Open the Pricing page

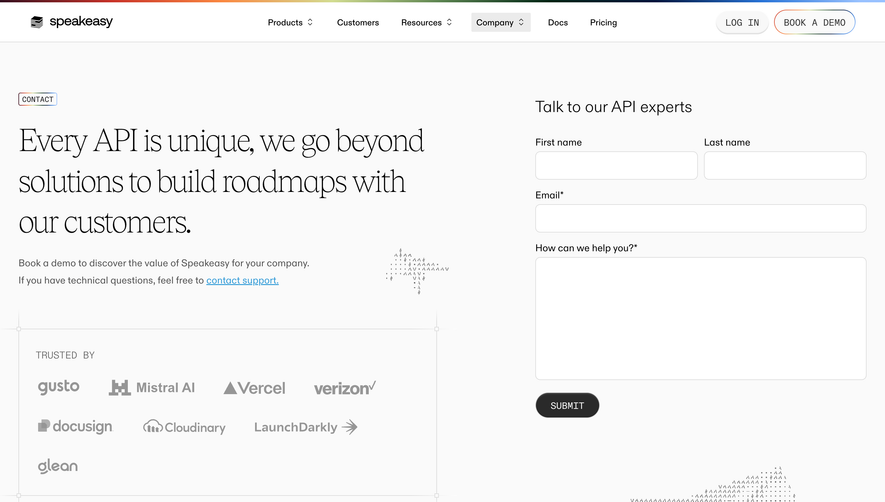pyautogui.click(x=603, y=23)
